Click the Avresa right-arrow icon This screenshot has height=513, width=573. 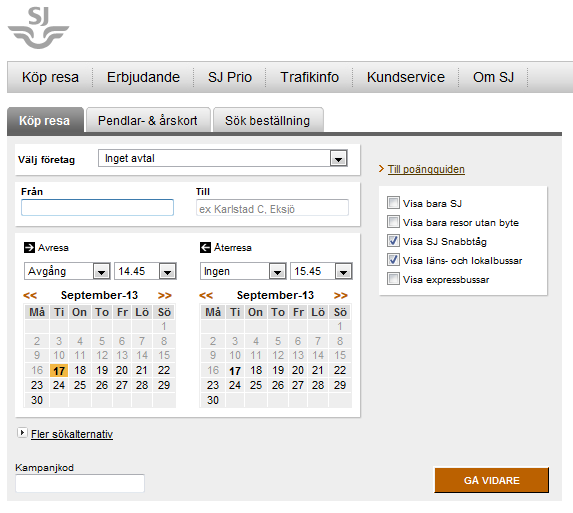pos(29,247)
